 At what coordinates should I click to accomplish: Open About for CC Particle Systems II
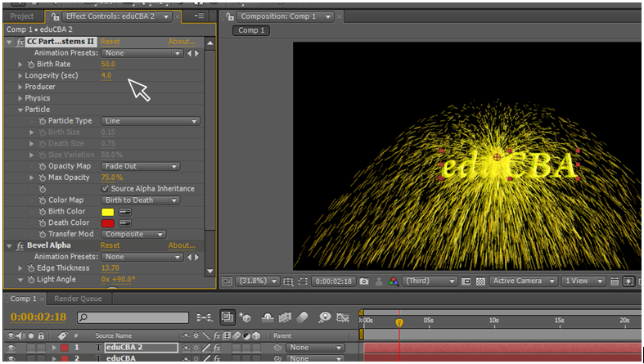tap(182, 42)
